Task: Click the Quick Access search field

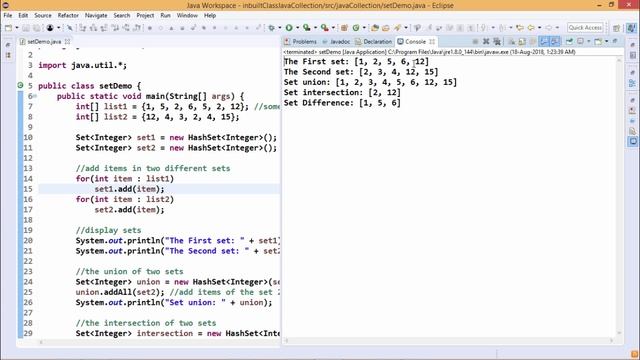Action: (x=585, y=27)
